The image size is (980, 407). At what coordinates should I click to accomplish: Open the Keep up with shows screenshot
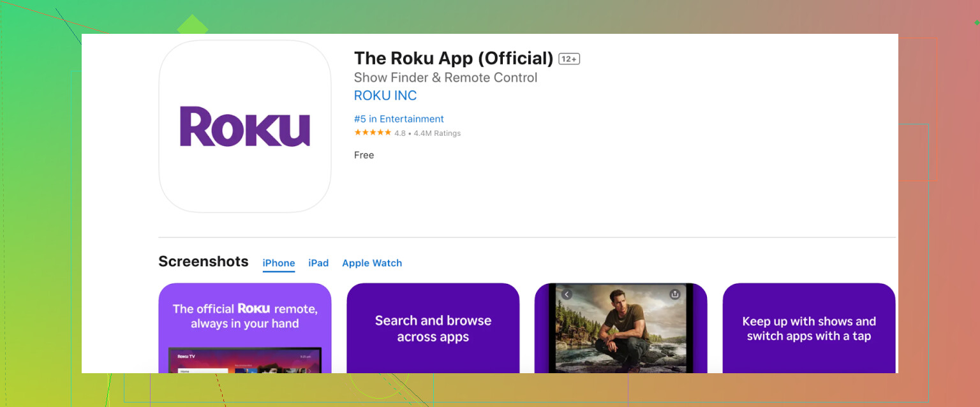[809, 328]
